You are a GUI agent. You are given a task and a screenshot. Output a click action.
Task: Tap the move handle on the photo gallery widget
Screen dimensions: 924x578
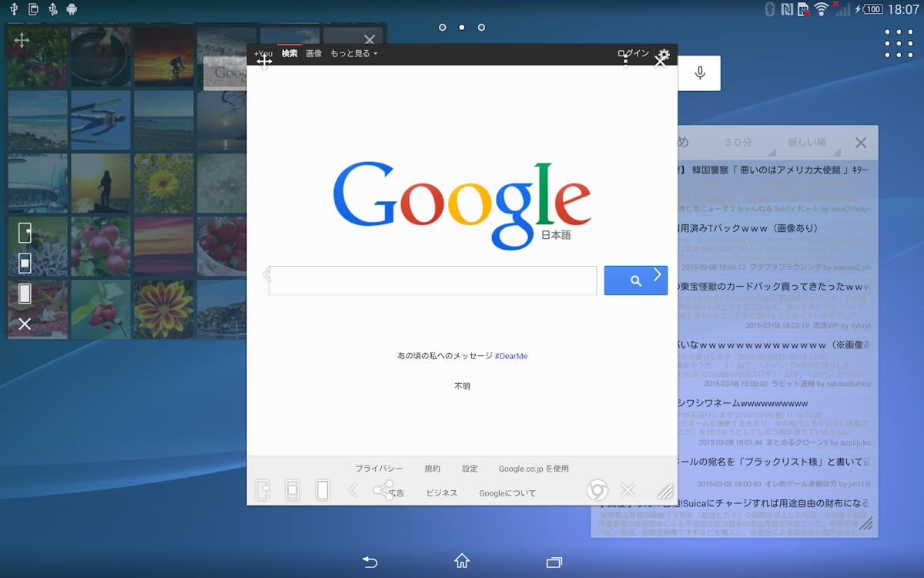pyautogui.click(x=22, y=40)
